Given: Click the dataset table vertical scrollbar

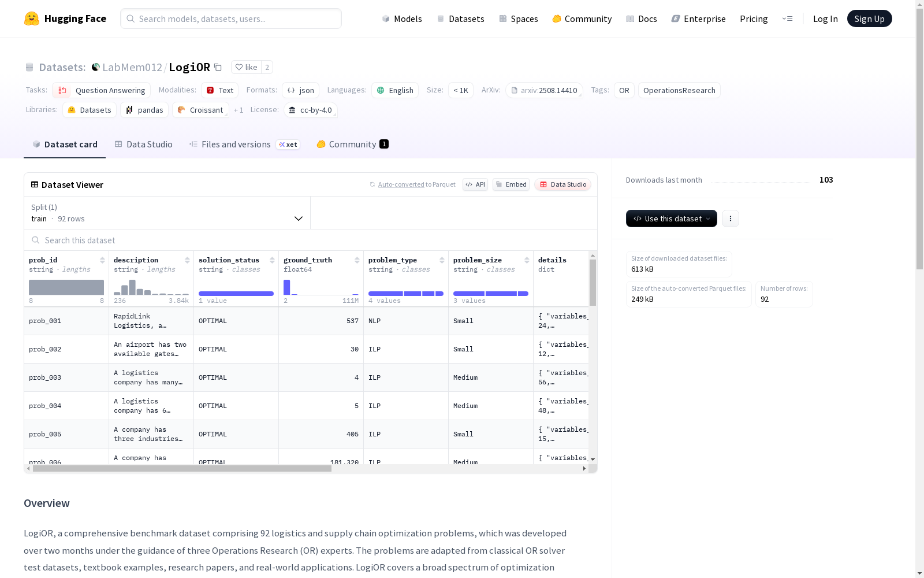Looking at the screenshot, I should click(x=593, y=283).
